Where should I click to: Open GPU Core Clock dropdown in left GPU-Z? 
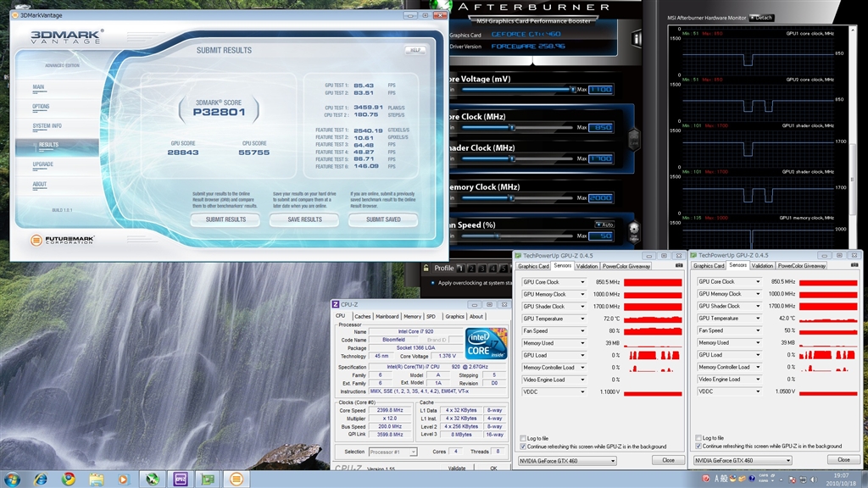click(582, 282)
